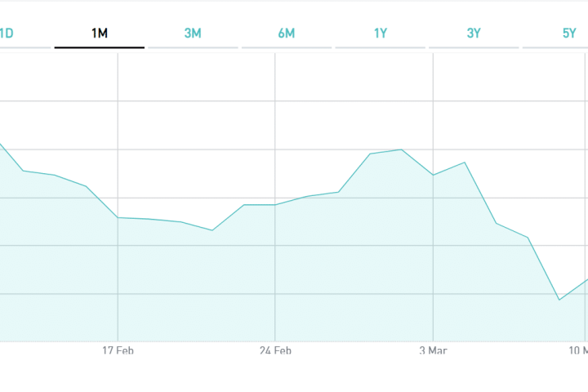Select the 1D time range tab
Screen dimensions: 588x392
tap(7, 33)
